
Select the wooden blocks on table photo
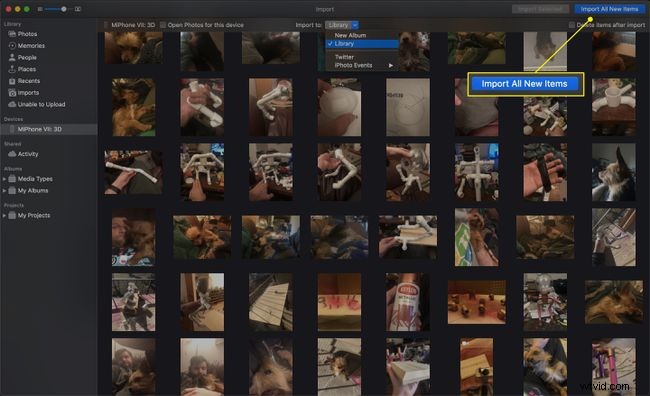(476, 302)
